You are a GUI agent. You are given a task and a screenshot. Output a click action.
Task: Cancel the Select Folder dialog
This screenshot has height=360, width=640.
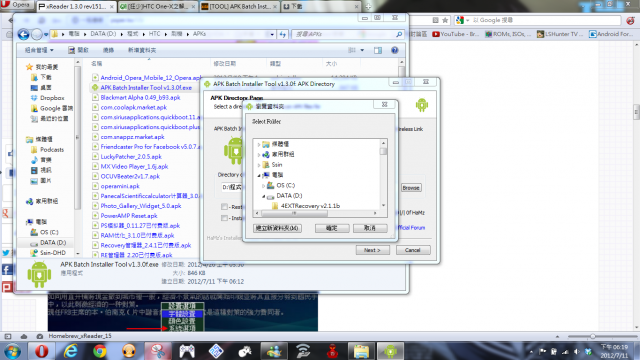(370, 228)
